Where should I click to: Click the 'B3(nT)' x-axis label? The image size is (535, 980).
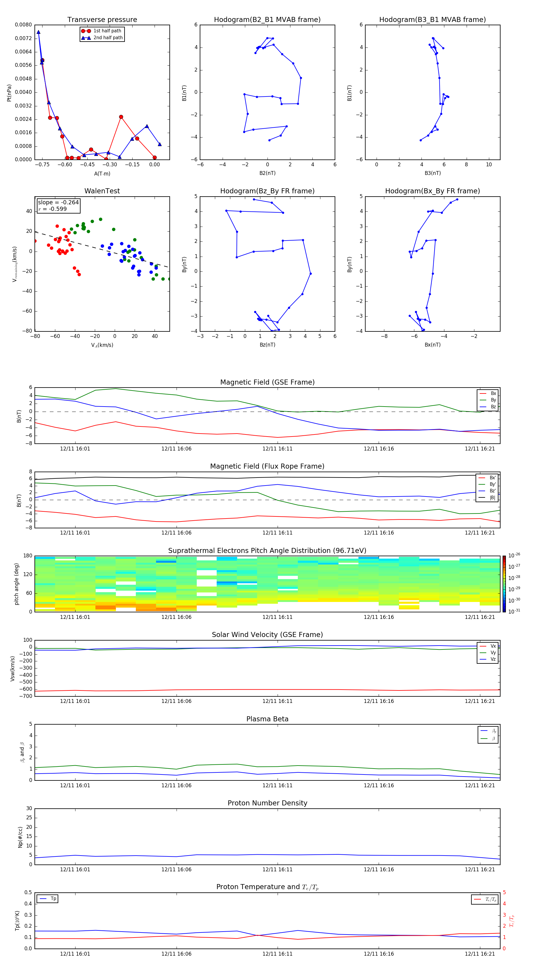point(432,173)
